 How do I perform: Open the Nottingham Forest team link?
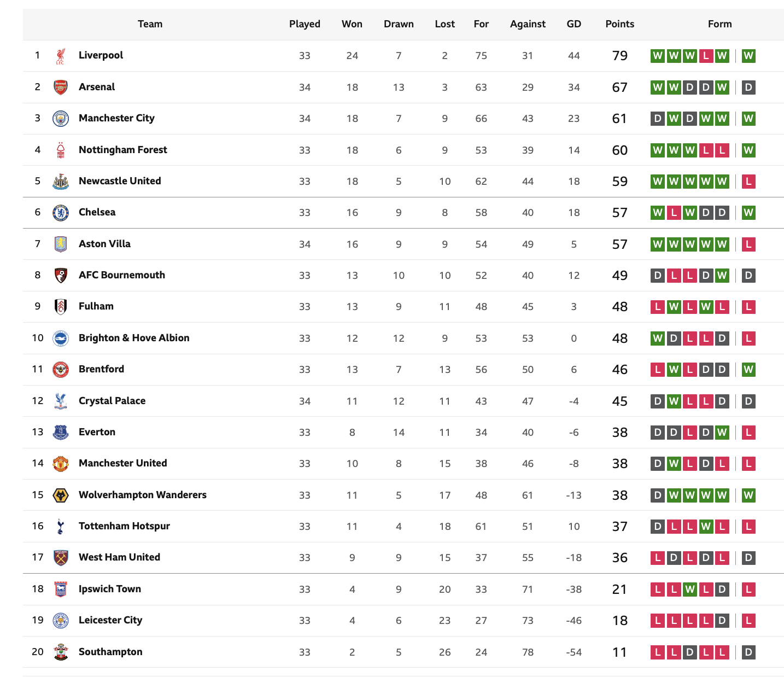(123, 150)
